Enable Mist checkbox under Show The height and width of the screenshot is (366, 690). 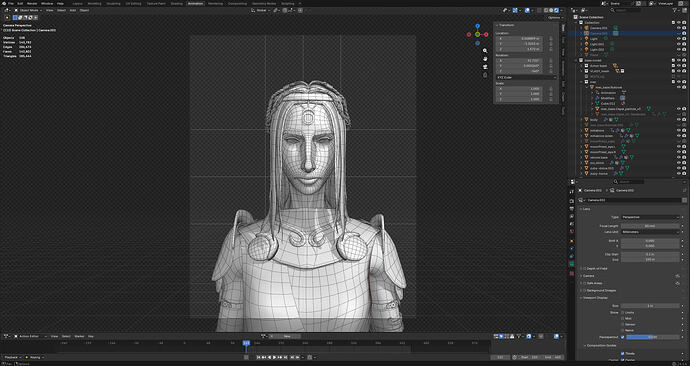pos(623,318)
